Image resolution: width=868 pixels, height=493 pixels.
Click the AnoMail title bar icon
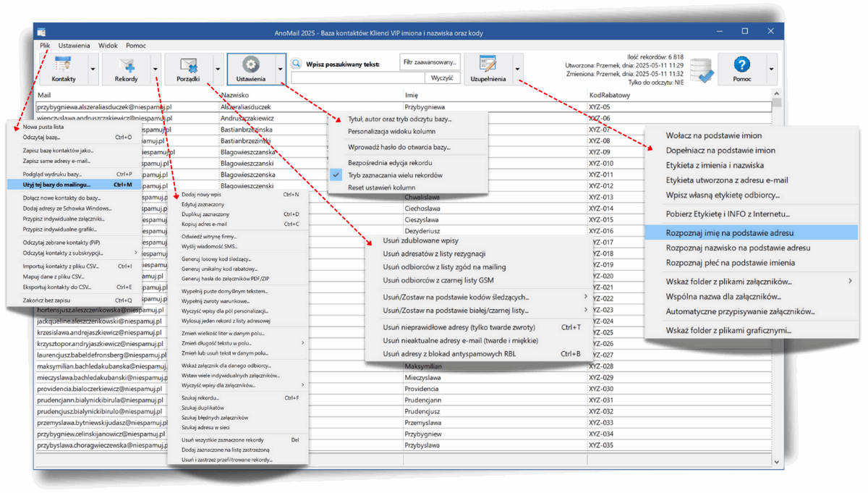point(42,32)
